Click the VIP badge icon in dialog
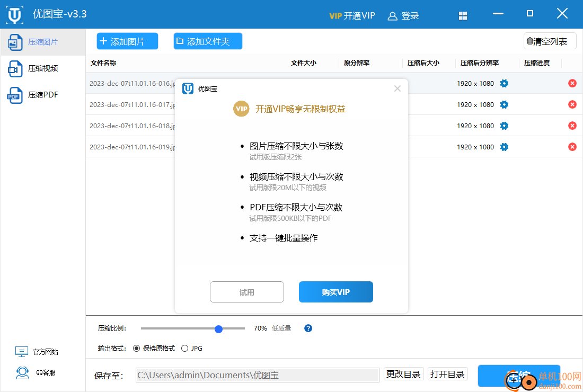583x392 pixels. point(241,109)
